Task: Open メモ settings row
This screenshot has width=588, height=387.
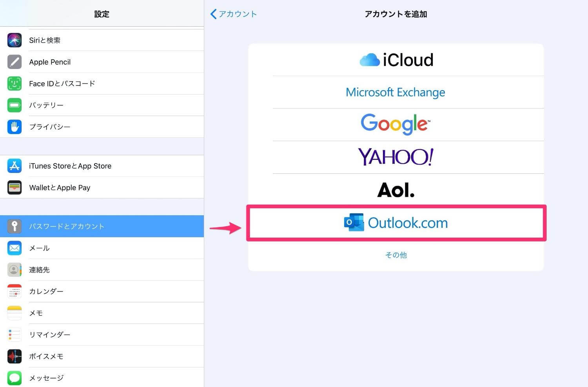Action: pos(102,313)
